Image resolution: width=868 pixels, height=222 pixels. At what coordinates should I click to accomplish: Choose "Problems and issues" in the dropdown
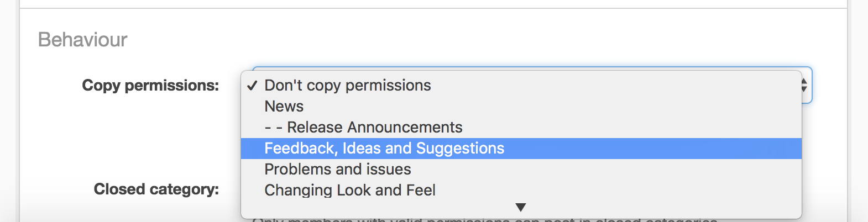click(337, 170)
